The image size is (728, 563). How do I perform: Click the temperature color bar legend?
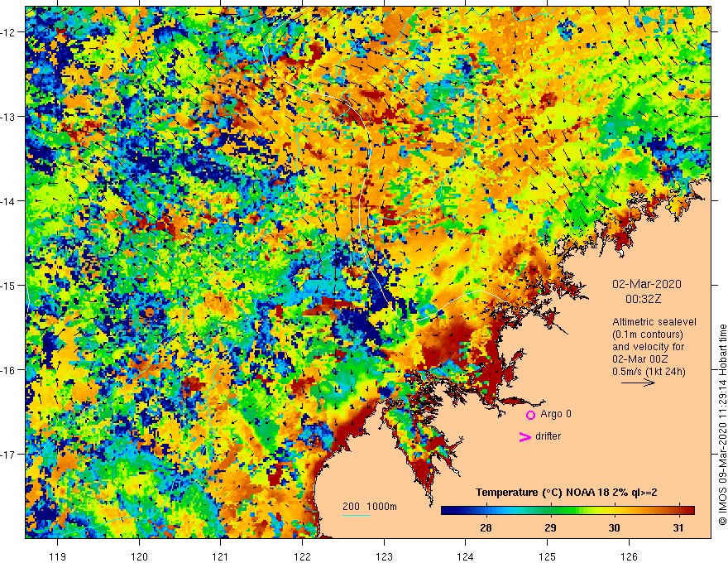point(568,511)
